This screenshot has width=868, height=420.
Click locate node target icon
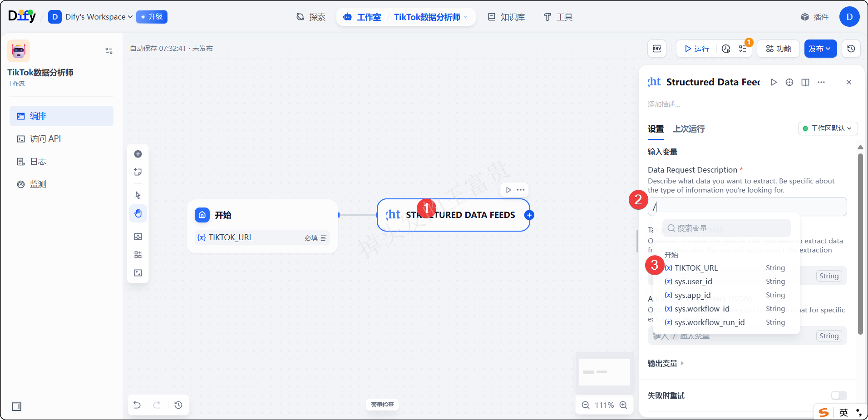coord(789,82)
